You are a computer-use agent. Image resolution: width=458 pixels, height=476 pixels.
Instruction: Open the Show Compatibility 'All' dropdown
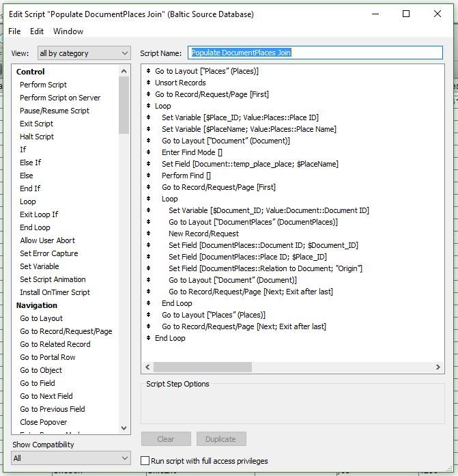[x=71, y=458]
